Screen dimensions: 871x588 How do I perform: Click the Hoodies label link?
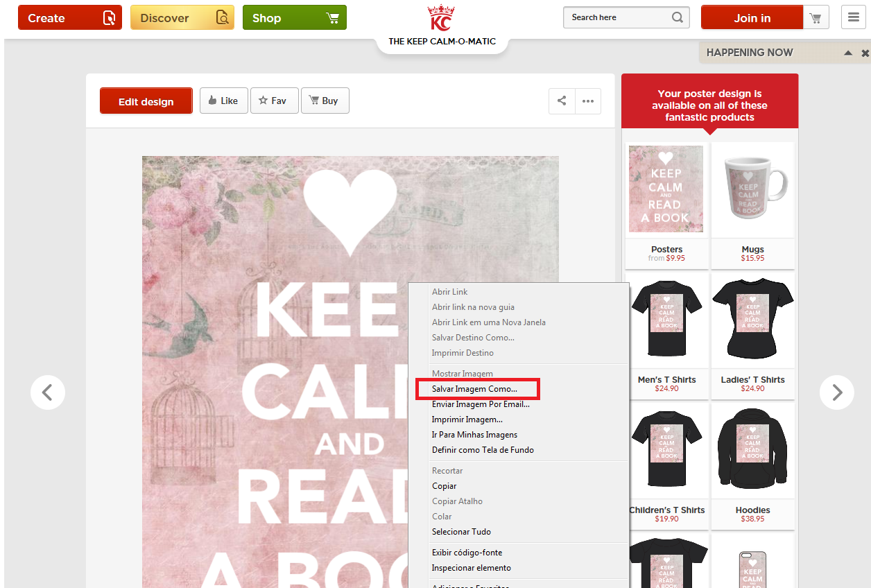(752, 510)
